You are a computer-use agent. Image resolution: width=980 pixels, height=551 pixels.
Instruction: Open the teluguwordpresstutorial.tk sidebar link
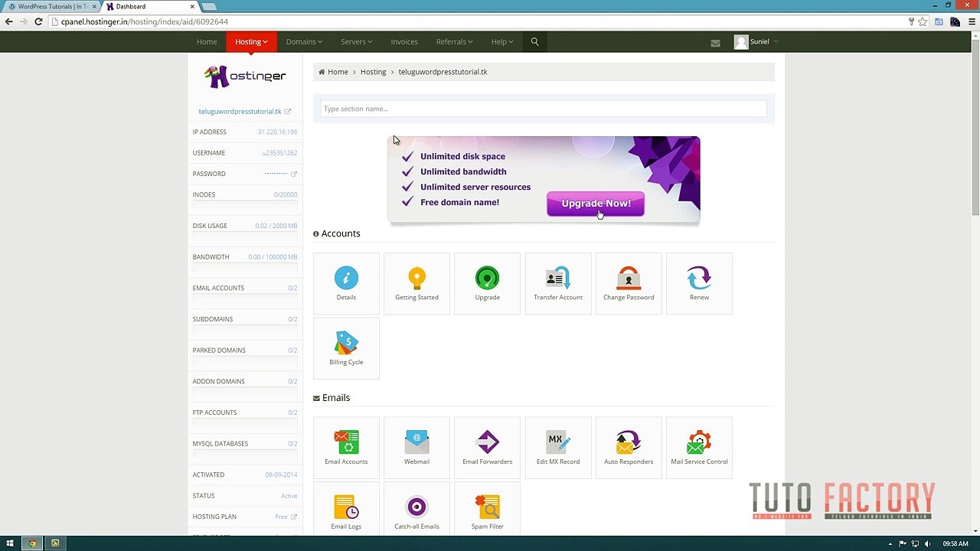[x=240, y=112]
